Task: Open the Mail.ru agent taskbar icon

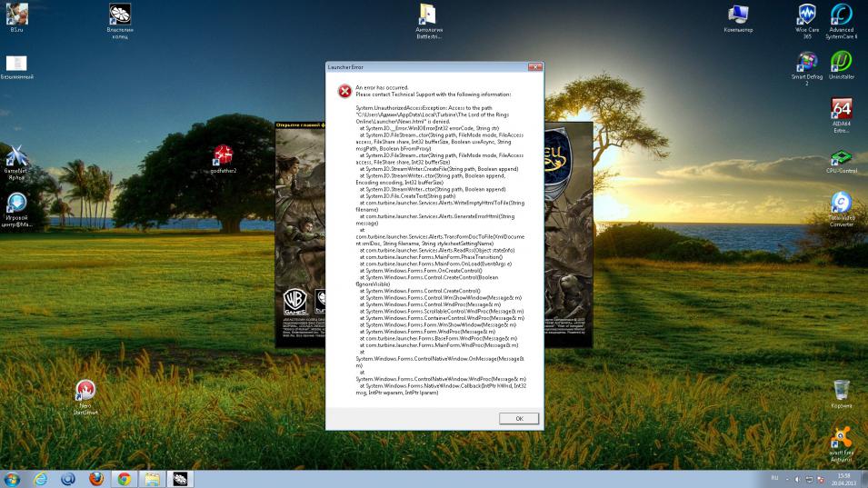Action: [x=68, y=479]
